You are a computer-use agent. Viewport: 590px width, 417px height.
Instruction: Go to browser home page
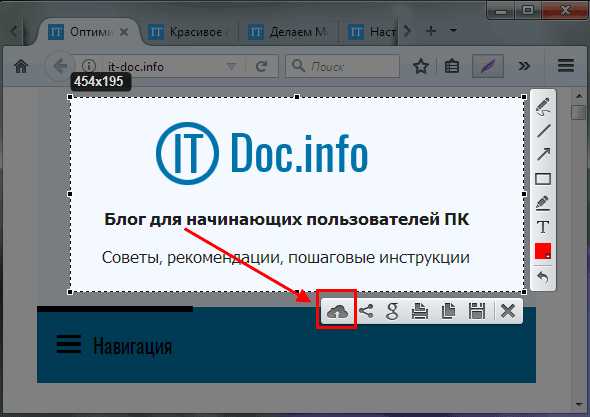click(21, 66)
